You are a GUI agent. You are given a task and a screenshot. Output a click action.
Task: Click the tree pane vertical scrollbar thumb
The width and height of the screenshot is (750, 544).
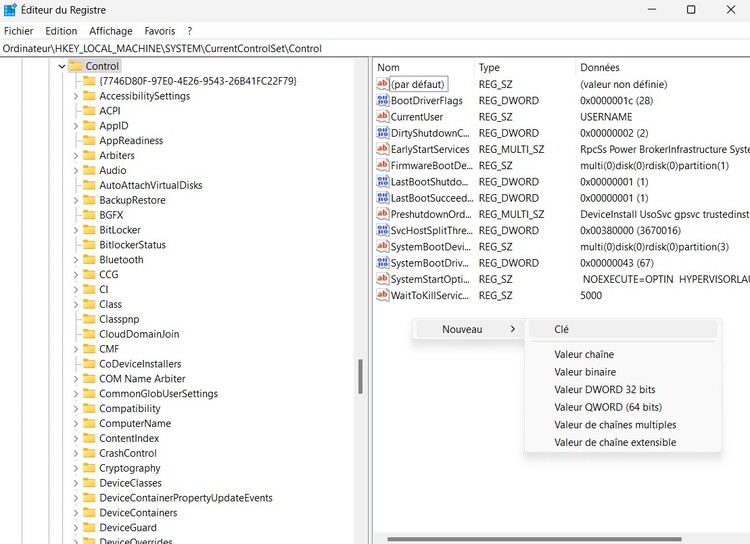[361, 376]
